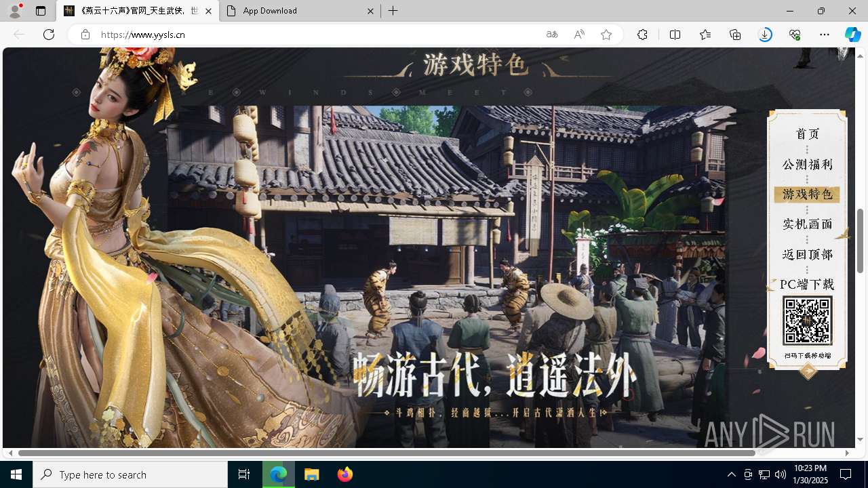Click the translate page icon
The width and height of the screenshot is (868, 488).
click(552, 35)
